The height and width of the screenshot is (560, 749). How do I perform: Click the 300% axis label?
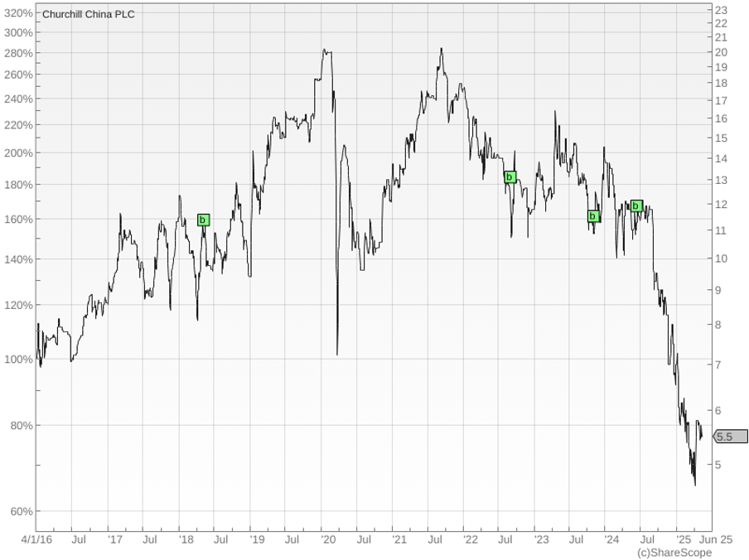point(18,32)
